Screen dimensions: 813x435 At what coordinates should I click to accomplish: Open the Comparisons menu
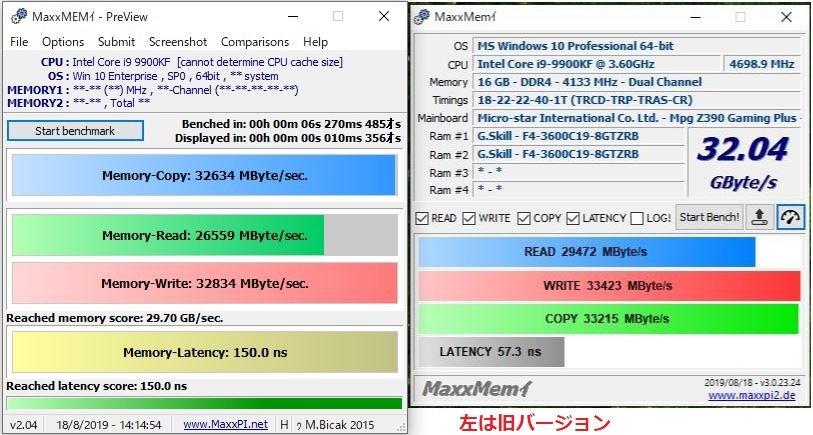(x=255, y=42)
